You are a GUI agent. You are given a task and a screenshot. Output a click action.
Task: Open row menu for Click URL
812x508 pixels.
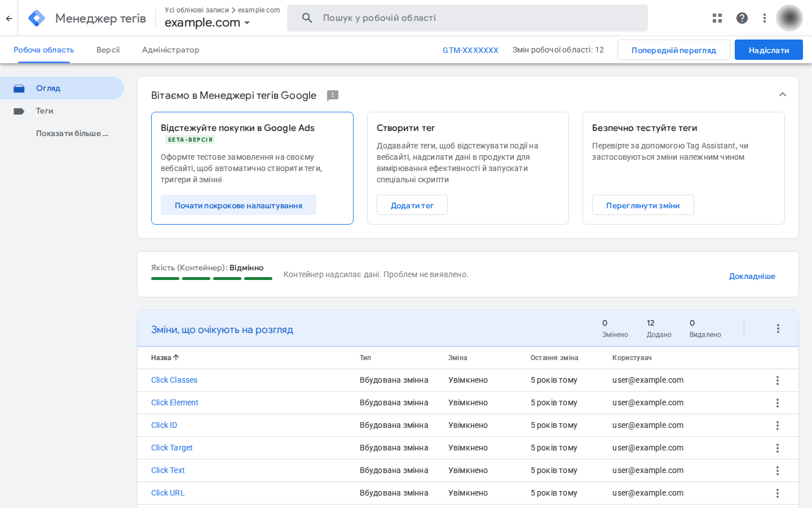pos(778,493)
